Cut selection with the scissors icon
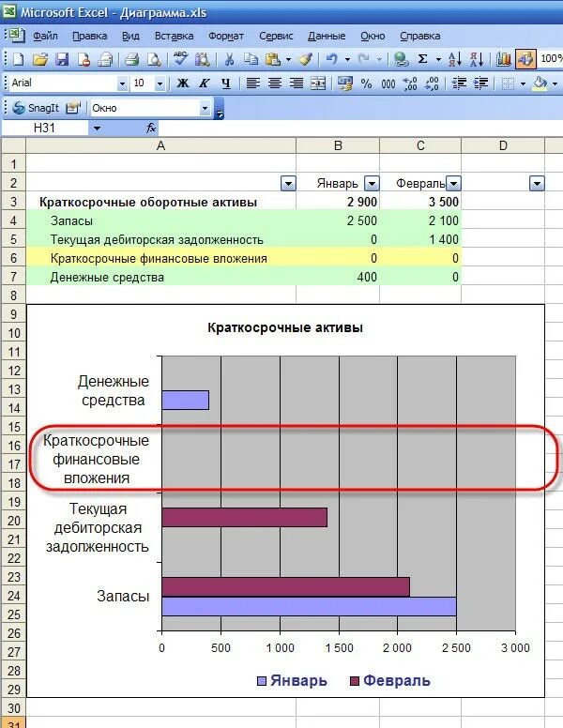563x728 pixels. (229, 59)
